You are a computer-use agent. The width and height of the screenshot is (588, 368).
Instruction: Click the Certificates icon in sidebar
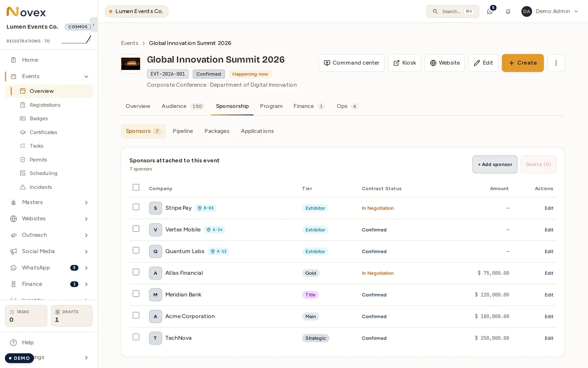23,132
